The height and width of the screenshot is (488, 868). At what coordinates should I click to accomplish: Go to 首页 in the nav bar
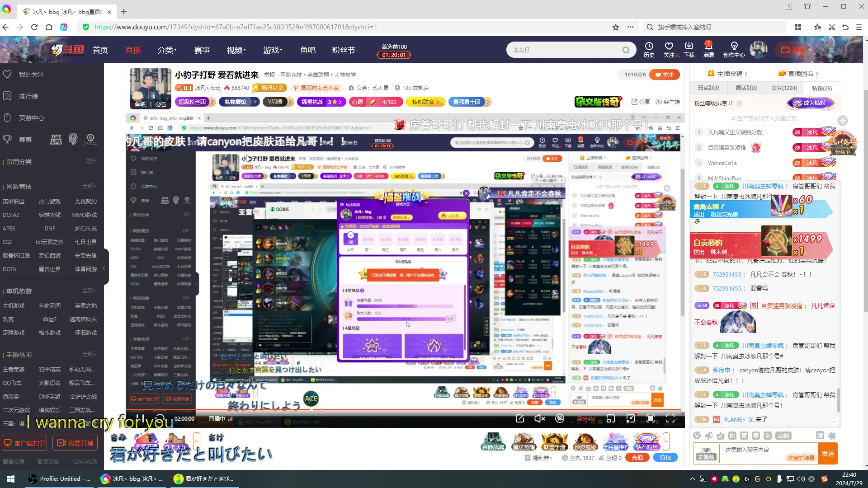tap(100, 50)
